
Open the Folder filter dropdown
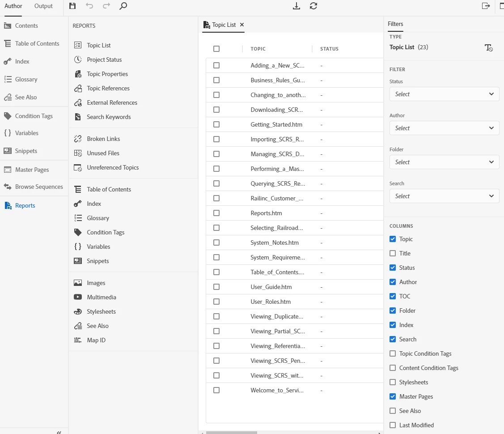click(444, 162)
